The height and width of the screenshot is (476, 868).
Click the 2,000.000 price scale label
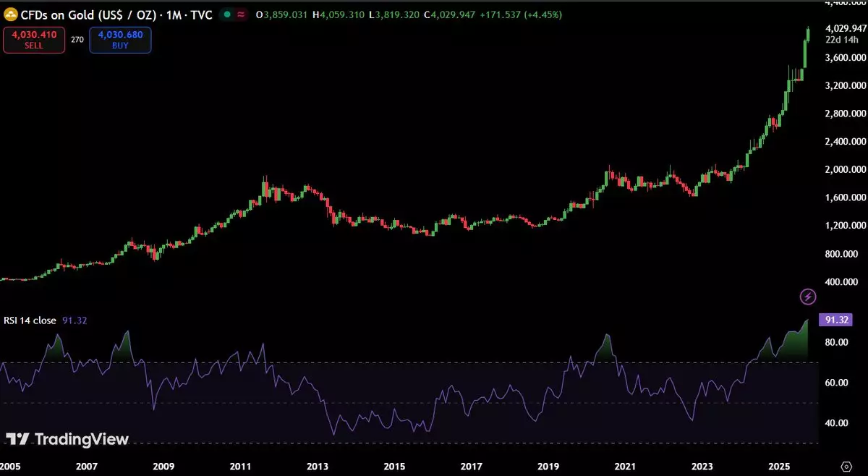pos(845,169)
